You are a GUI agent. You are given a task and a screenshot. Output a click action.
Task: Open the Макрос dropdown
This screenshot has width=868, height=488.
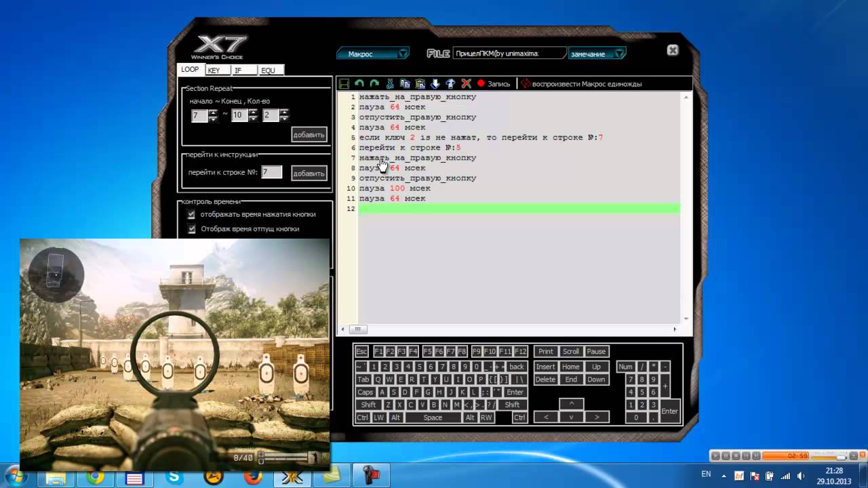[373, 54]
